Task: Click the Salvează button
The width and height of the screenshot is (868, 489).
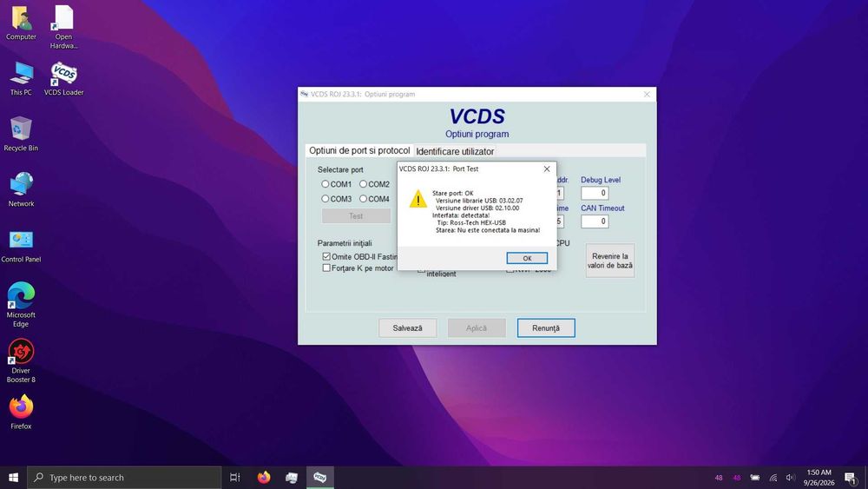Action: [407, 327]
